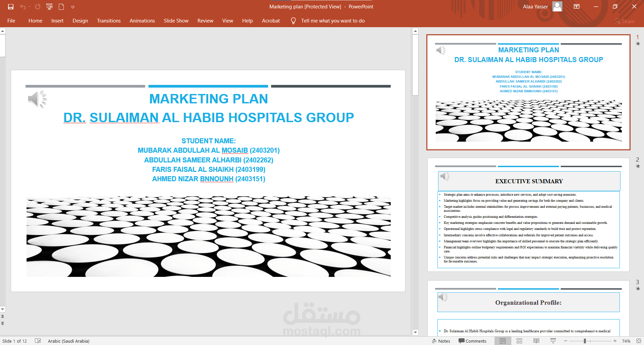Save the presentation using the floppy disk icon
This screenshot has height=345, width=644.
click(x=11, y=7)
